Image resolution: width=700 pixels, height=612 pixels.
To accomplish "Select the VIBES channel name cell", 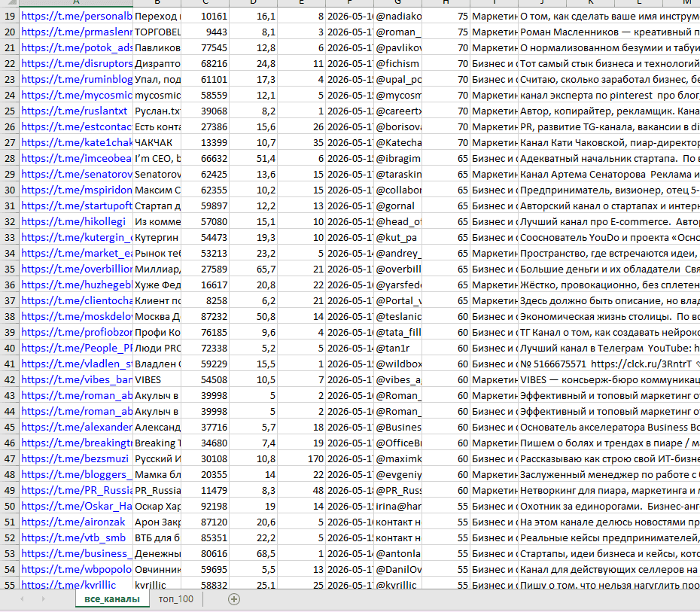I will click(157, 379).
